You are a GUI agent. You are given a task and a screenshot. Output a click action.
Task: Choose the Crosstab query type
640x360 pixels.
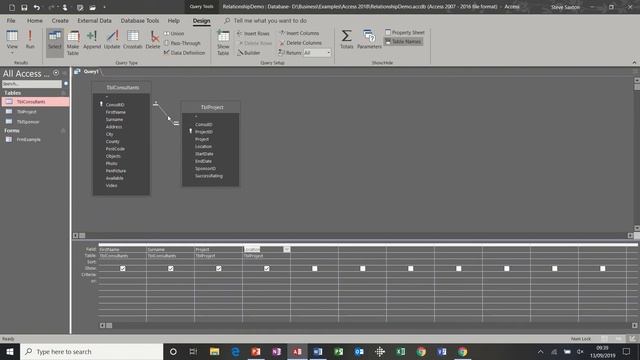click(x=133, y=40)
